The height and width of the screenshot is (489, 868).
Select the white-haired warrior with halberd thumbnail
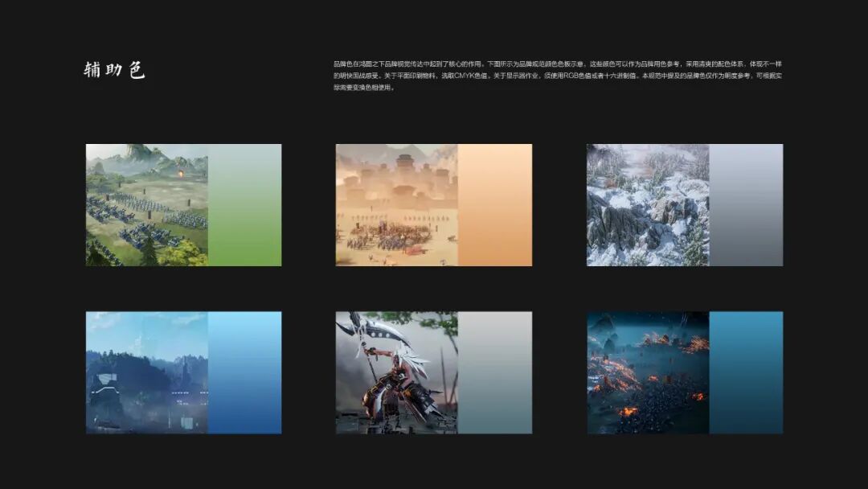396,372
